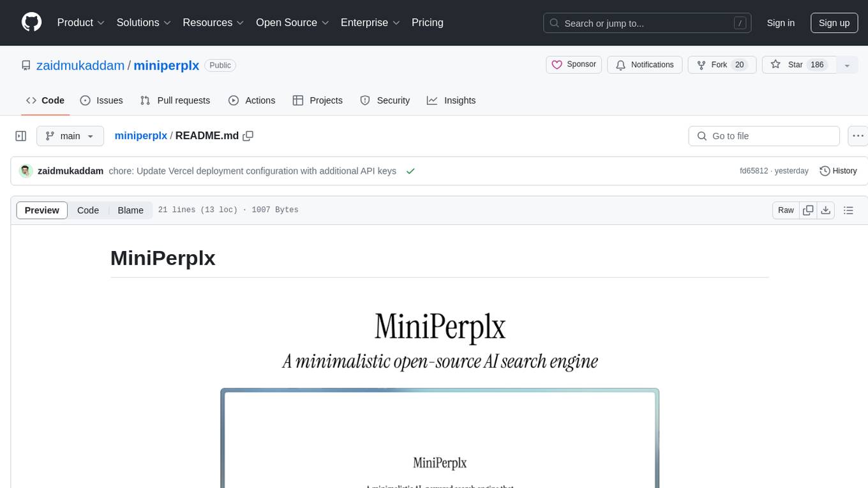Switch to the Issues tab
This screenshot has height=488, width=868.
(x=101, y=100)
